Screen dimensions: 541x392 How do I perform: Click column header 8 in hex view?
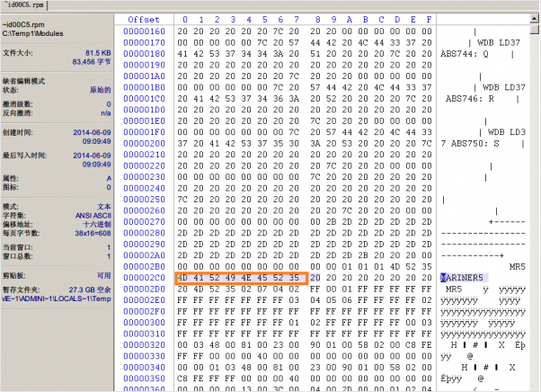click(318, 20)
